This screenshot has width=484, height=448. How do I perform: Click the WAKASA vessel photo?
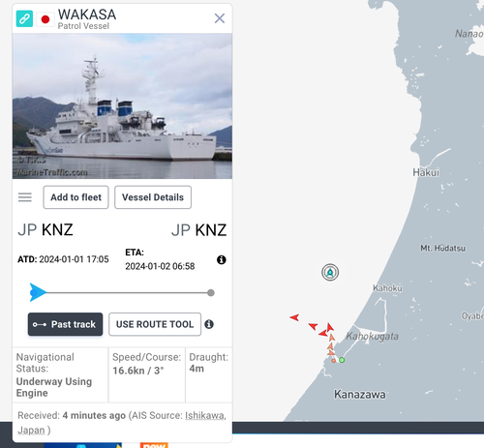coord(122,106)
